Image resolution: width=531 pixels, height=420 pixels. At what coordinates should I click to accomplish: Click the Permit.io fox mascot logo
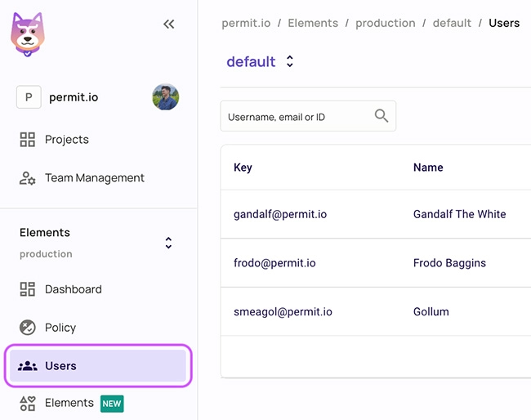tap(28, 34)
